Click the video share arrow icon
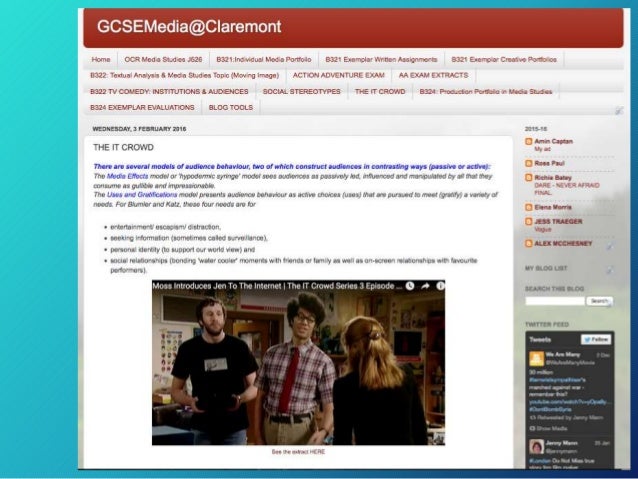 pyautogui.click(x=425, y=286)
